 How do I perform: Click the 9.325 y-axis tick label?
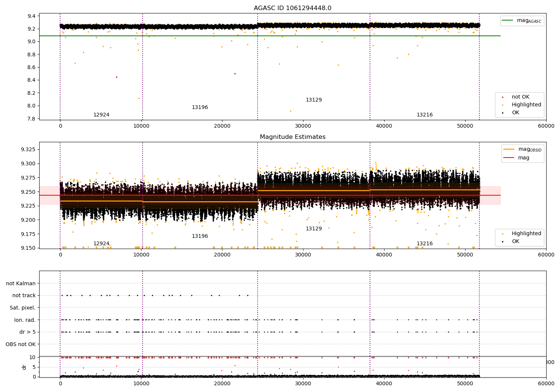point(28,149)
